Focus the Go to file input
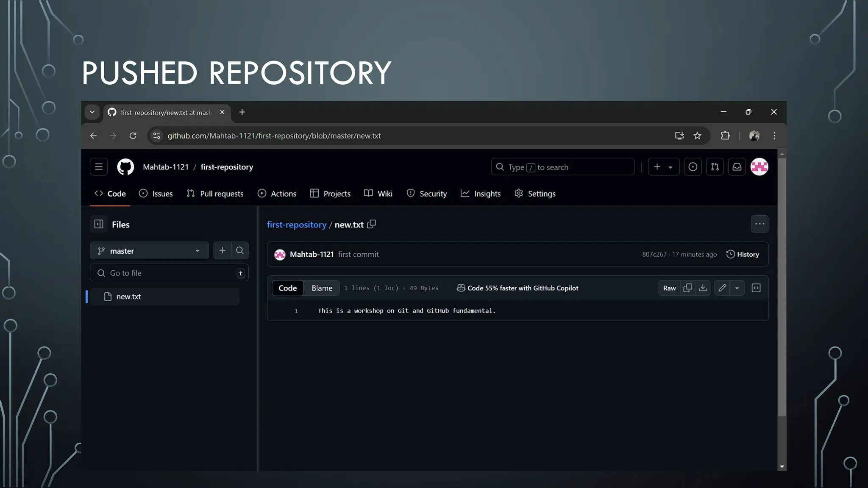868x488 pixels. [169, 273]
